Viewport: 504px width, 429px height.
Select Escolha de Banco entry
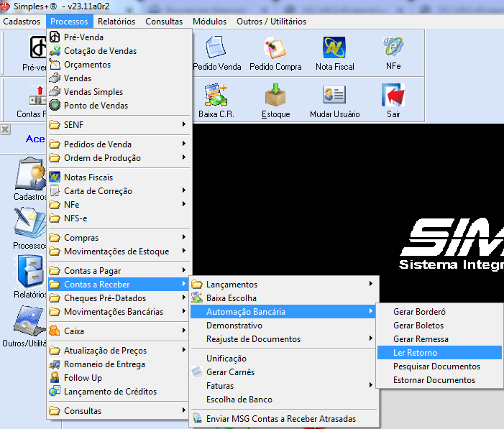[283, 400]
